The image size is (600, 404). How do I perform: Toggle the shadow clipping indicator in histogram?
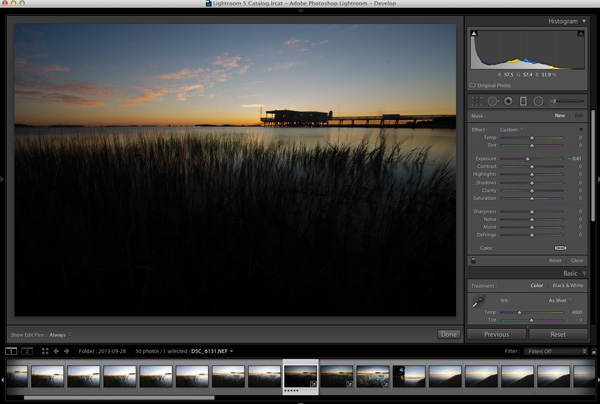coord(474,33)
